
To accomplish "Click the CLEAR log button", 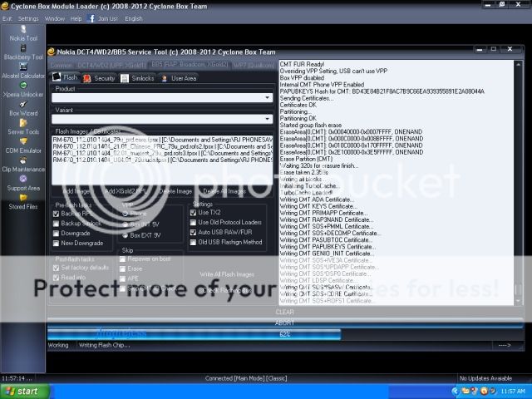I will [284, 312].
